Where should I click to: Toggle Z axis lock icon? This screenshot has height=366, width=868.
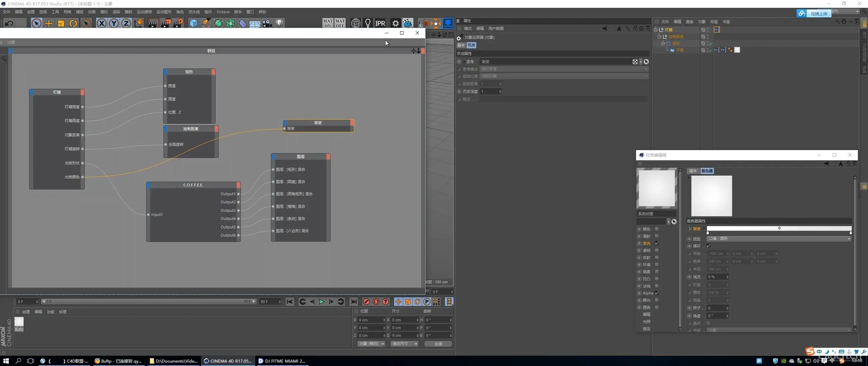126,23
